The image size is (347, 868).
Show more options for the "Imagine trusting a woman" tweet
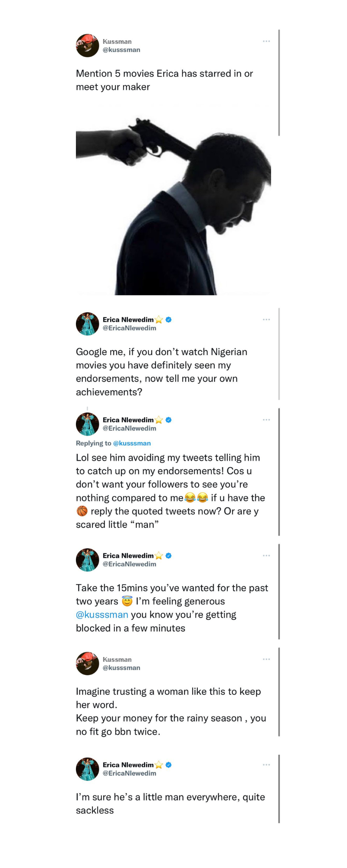tap(266, 659)
